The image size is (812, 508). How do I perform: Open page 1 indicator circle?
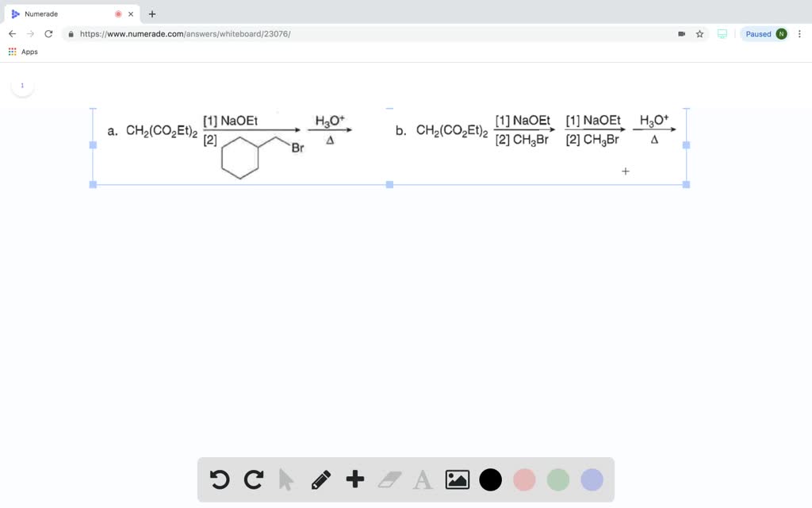(22, 86)
